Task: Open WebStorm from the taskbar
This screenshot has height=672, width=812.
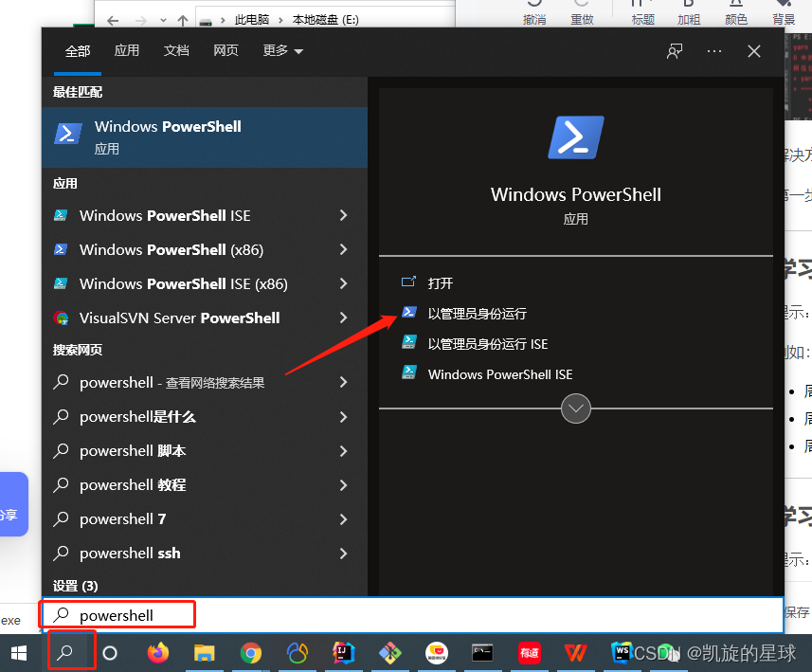Action: (x=622, y=653)
